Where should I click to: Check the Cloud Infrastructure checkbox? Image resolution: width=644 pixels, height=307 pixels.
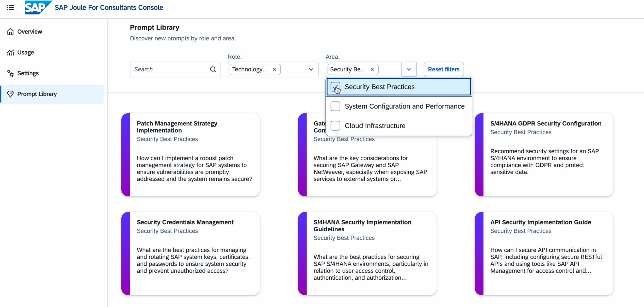point(335,126)
